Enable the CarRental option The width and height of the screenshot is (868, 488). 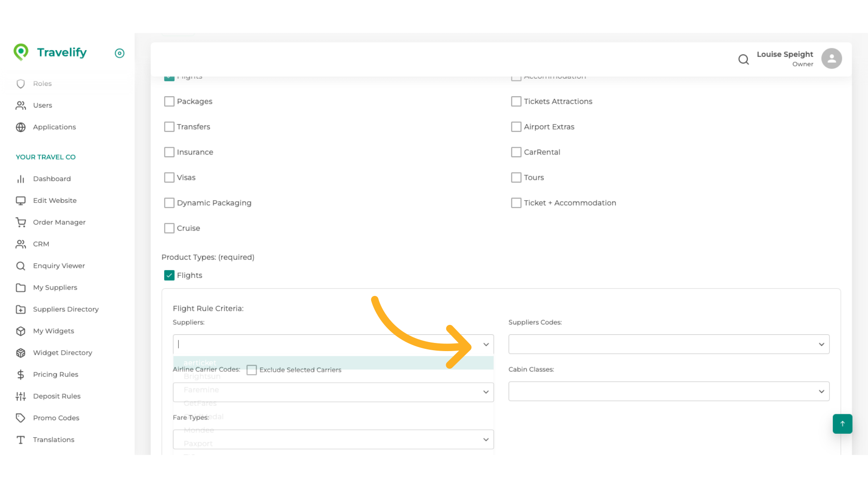tap(516, 152)
